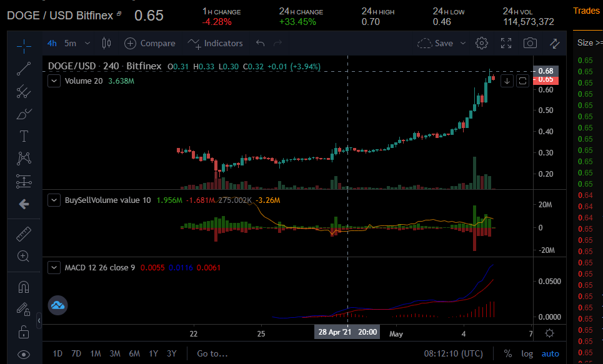This screenshot has width=603, height=364.
Task: Open the XABCD pattern tool
Action: [x=24, y=159]
